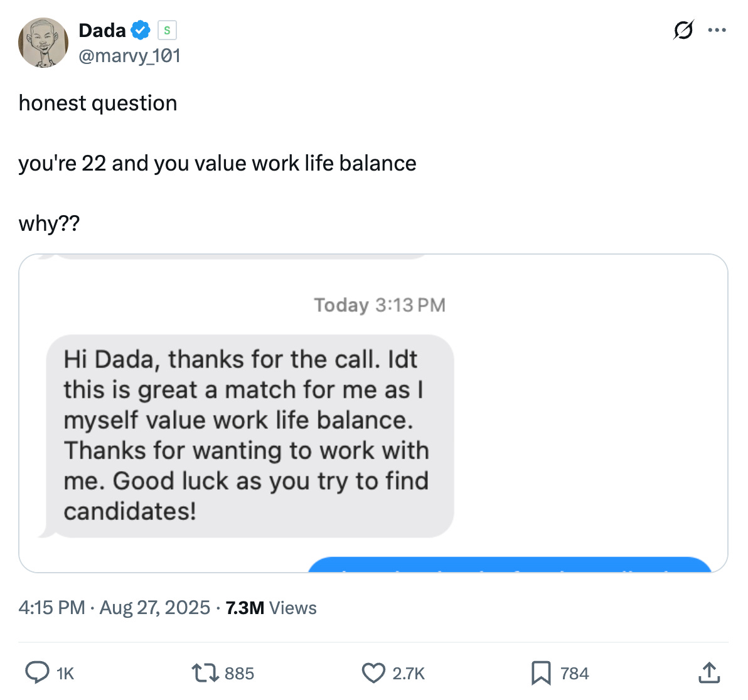Click the Grok explain icon
The height and width of the screenshot is (700, 748).
(x=683, y=29)
